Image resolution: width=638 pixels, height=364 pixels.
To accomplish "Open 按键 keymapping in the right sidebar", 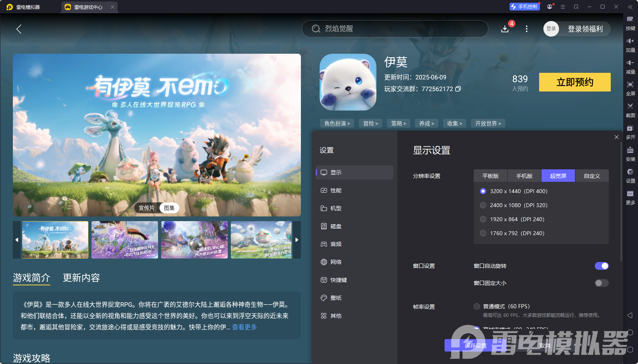I will point(630,23).
